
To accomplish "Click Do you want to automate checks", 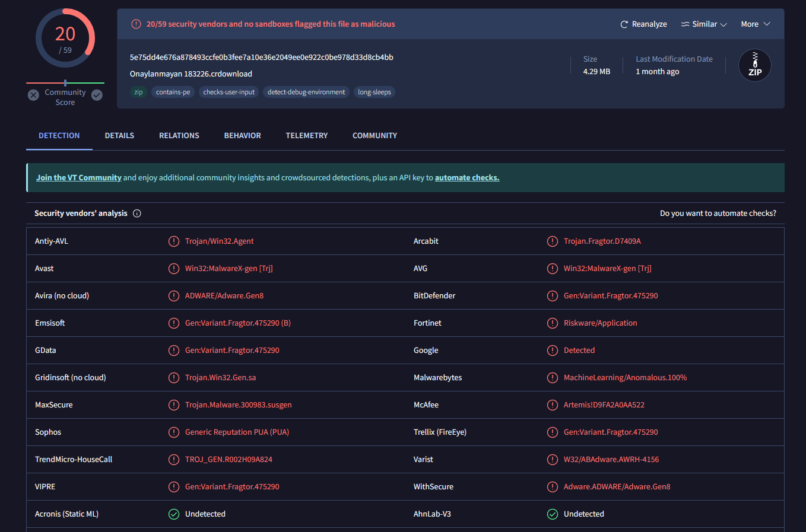I will (x=718, y=214).
